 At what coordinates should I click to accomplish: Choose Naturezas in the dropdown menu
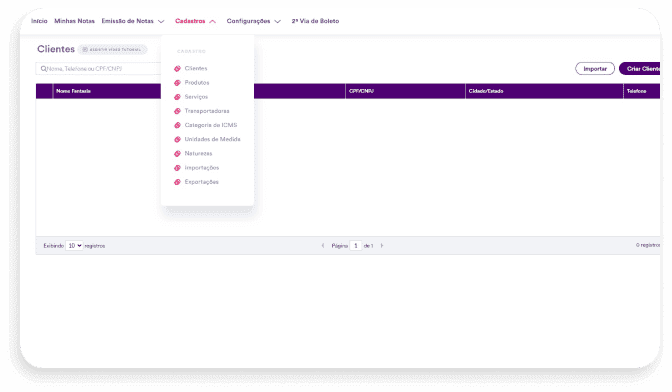[198, 153]
